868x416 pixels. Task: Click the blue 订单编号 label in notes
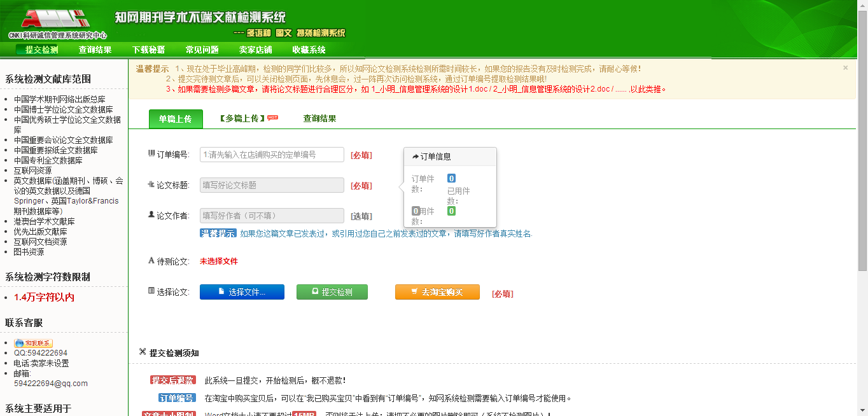point(177,398)
